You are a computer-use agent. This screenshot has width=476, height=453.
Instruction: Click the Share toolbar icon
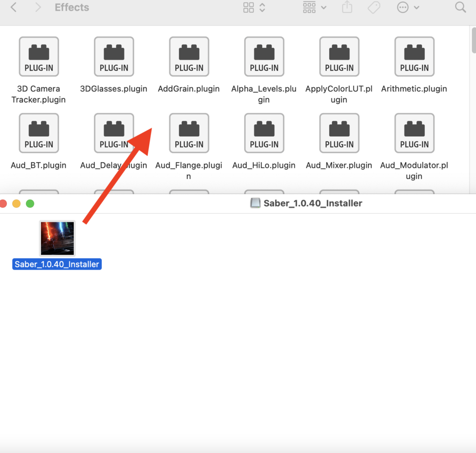(347, 7)
